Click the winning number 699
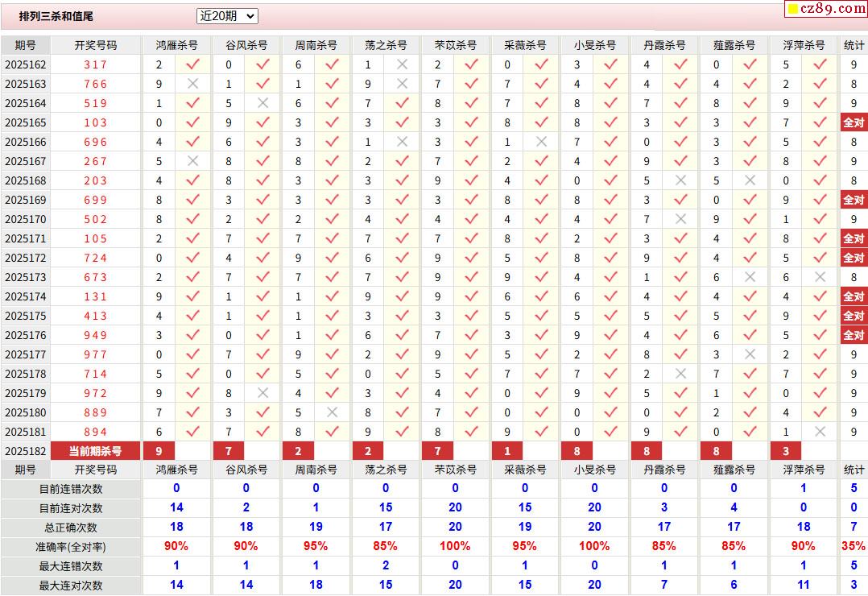The image size is (868, 596). coord(95,200)
